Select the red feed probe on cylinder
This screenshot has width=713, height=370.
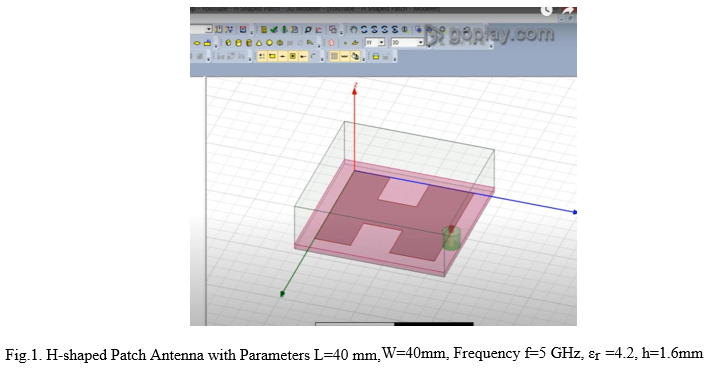451,229
